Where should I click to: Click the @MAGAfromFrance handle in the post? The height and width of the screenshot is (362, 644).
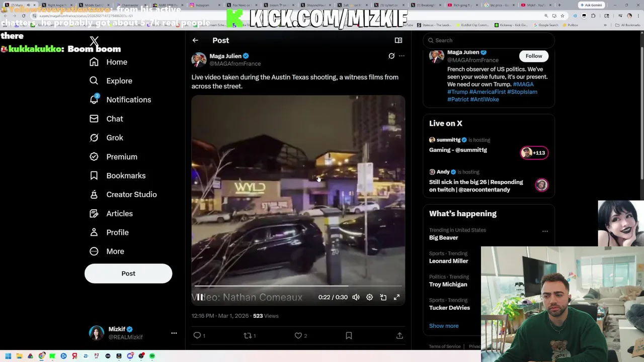[235, 64]
